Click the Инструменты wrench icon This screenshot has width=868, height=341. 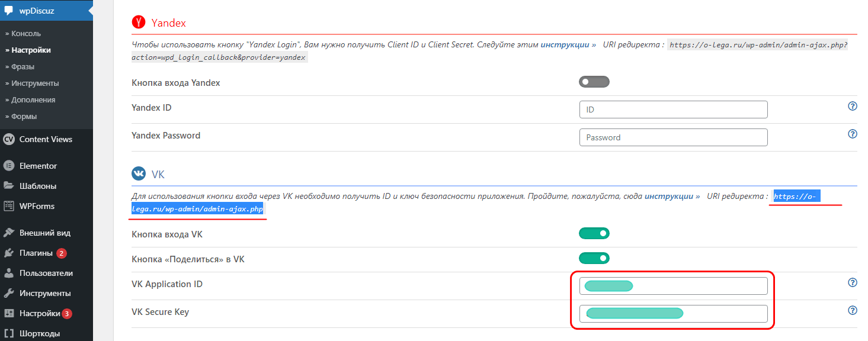click(x=9, y=293)
